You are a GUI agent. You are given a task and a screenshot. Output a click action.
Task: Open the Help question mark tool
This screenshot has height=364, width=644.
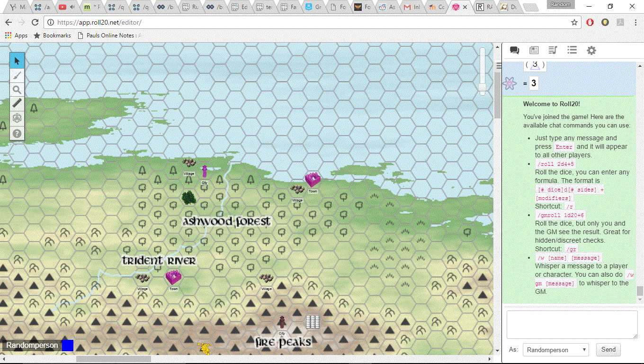tap(17, 133)
